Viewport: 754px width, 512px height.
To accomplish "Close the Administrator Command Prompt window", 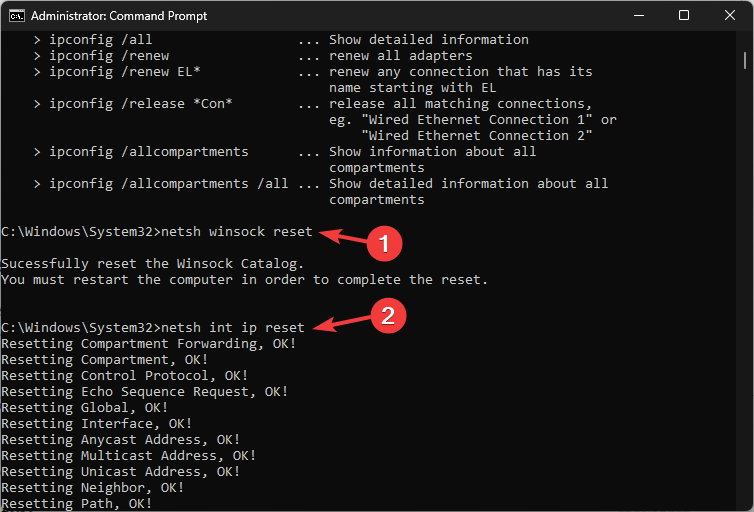I will pyautogui.click(x=729, y=15).
